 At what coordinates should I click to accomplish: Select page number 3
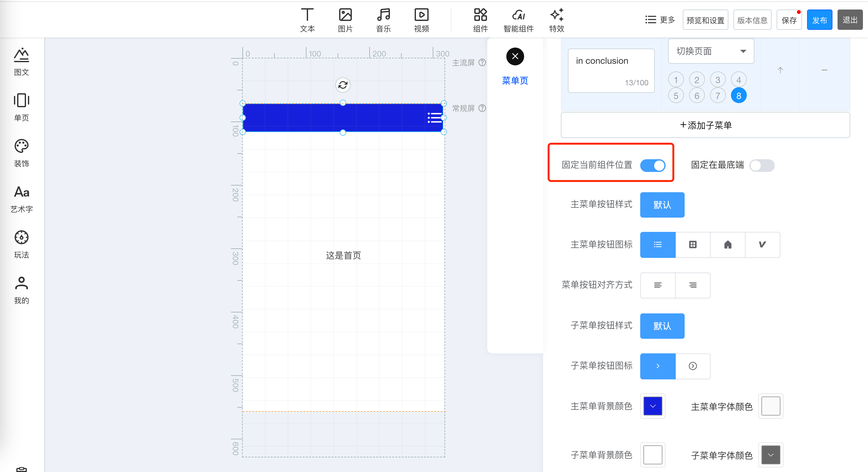pyautogui.click(x=717, y=80)
